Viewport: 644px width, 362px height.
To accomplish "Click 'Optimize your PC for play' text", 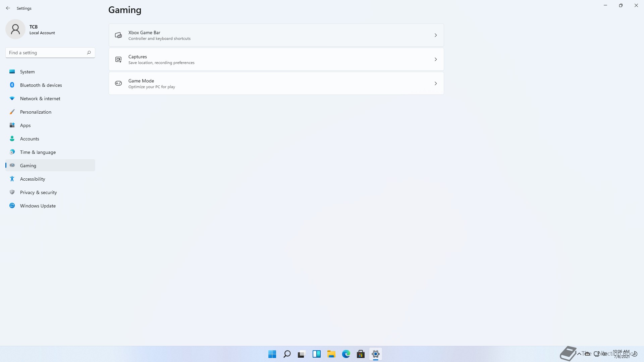I will 152,87.
